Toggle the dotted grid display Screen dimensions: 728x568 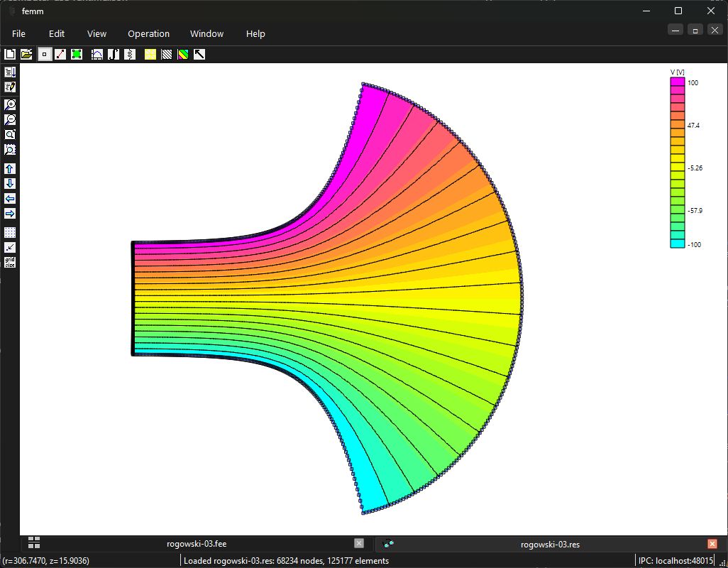pyautogui.click(x=10, y=232)
